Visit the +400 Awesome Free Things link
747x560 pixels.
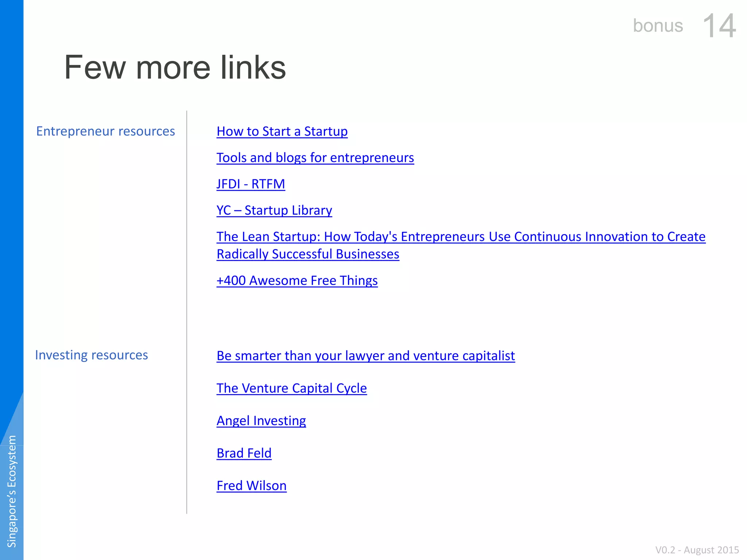(297, 280)
